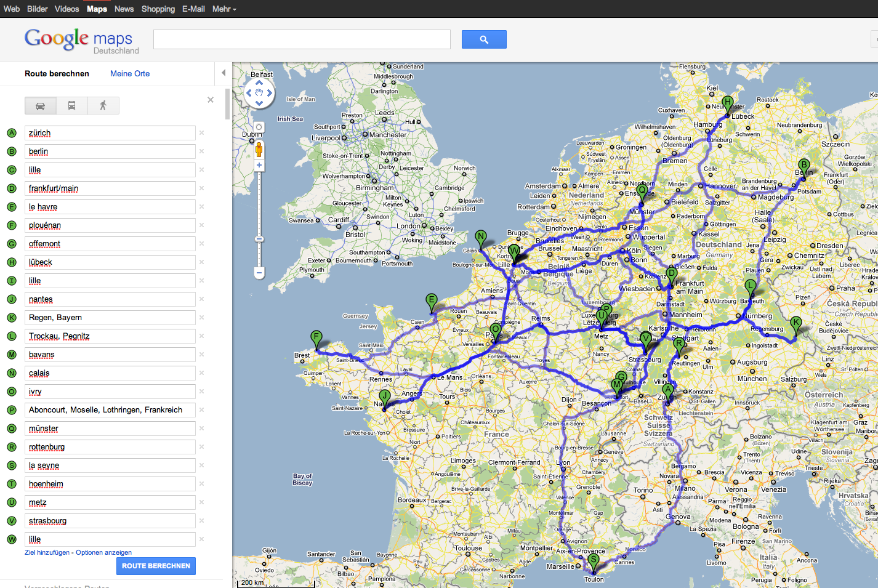Zoom in with the plus button
The image size is (878, 588).
259,166
